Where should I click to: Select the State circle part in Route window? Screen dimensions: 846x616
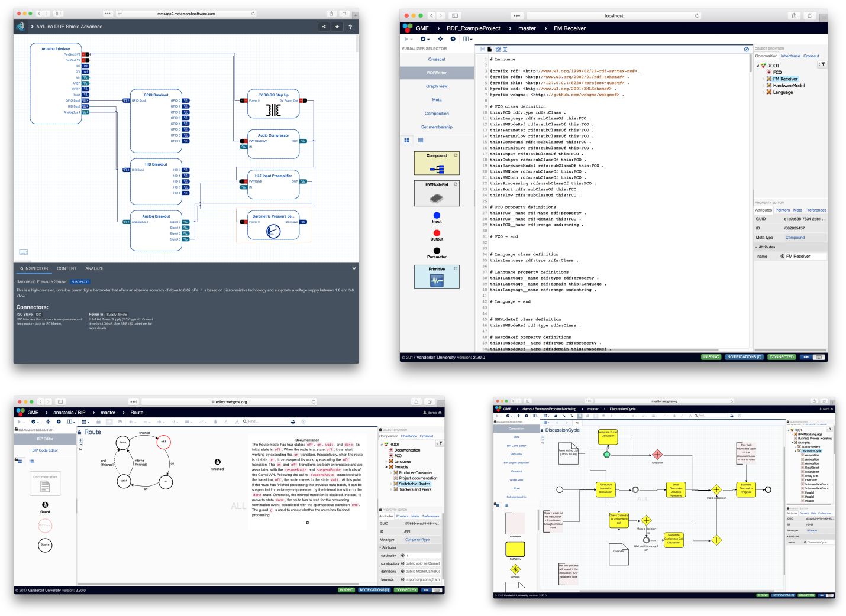coord(45,544)
